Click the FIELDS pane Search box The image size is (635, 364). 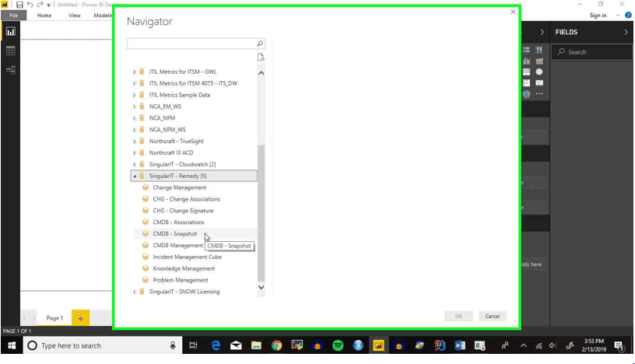[x=591, y=52]
